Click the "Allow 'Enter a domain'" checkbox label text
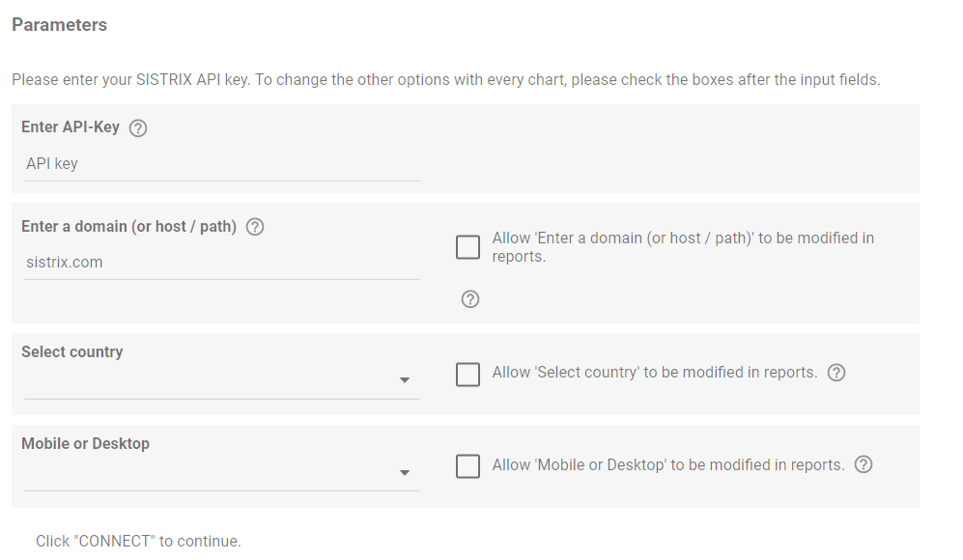Viewport: 963px width, 560px height. click(x=683, y=247)
